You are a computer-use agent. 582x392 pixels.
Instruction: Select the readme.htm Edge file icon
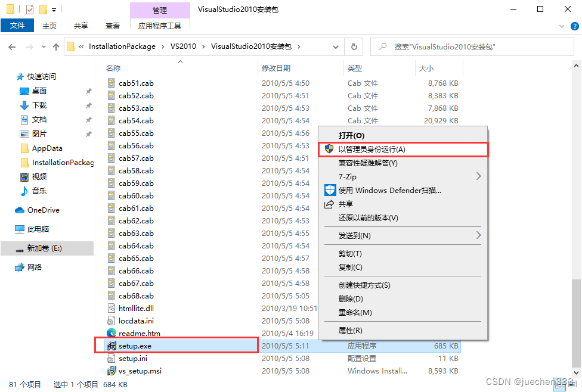click(112, 333)
